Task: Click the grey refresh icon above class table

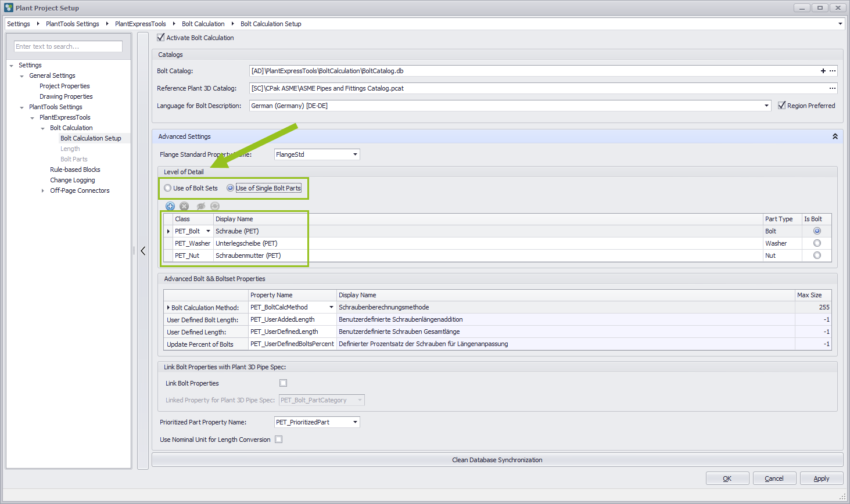Action: pos(215,206)
